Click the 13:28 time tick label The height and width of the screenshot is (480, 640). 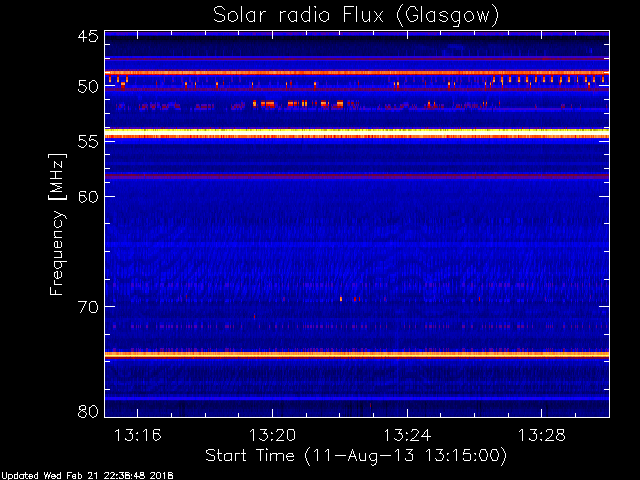click(x=542, y=436)
